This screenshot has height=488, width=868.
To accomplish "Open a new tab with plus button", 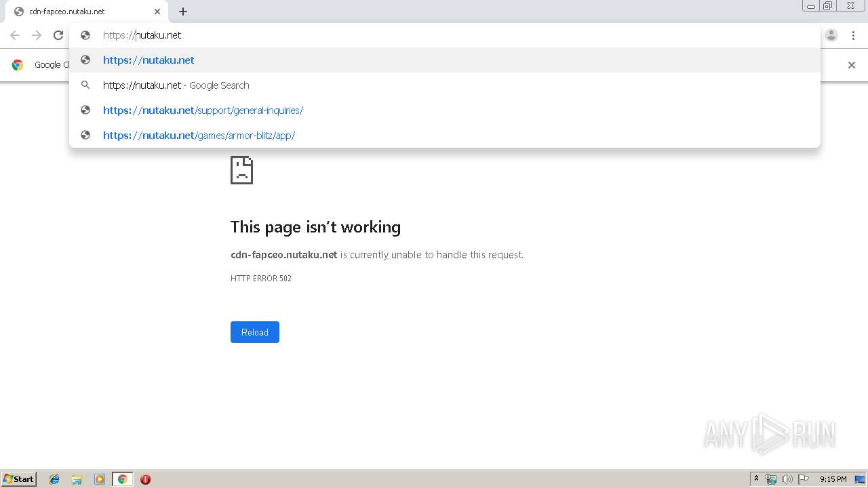I will (183, 12).
